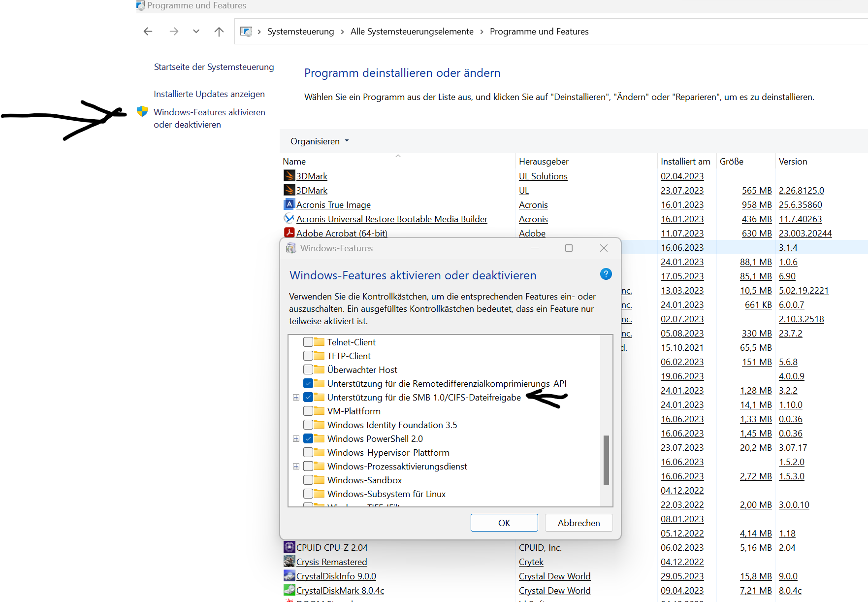868x602 pixels.
Task: Click the folder icon beside Windows Identity Foundation
Action: tap(319, 425)
